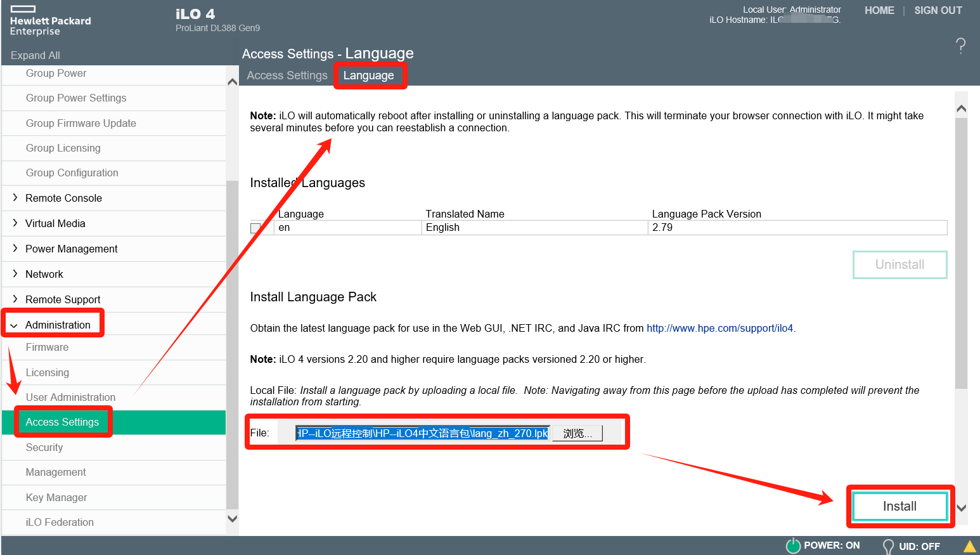Click the yellow warning triangle icon
Viewport: 980px width, 555px height.
[970, 546]
